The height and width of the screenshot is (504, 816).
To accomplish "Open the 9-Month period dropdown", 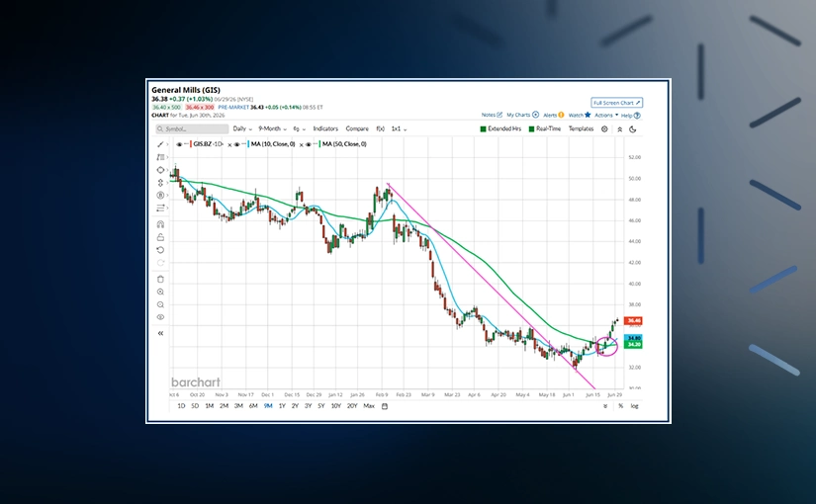I will tap(272, 129).
